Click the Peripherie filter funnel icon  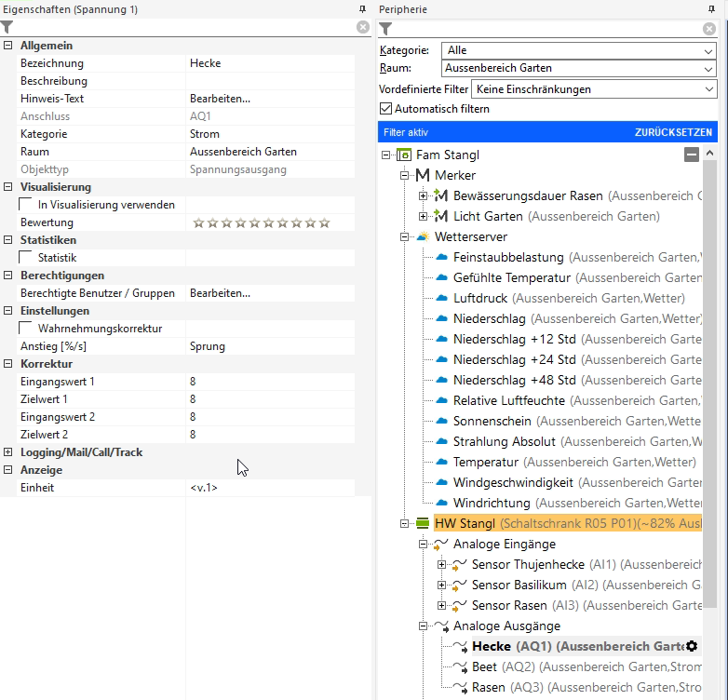[385, 29]
